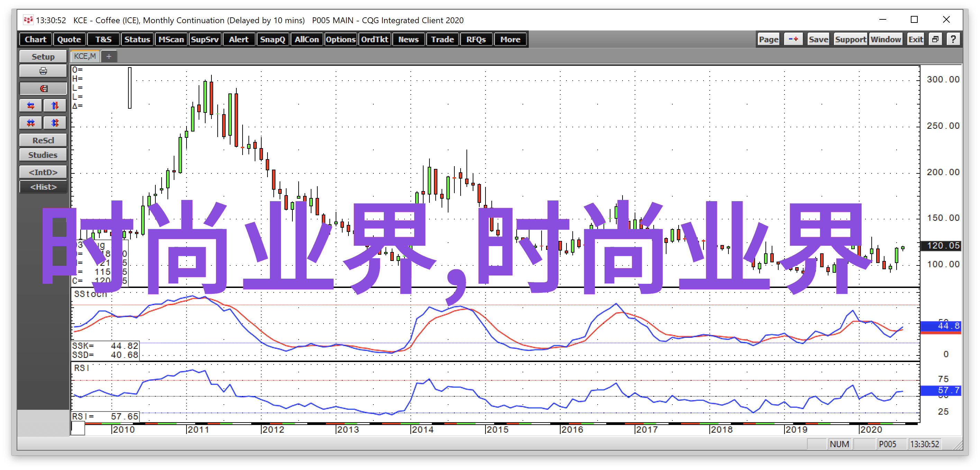Open the Window menu

[x=885, y=39]
